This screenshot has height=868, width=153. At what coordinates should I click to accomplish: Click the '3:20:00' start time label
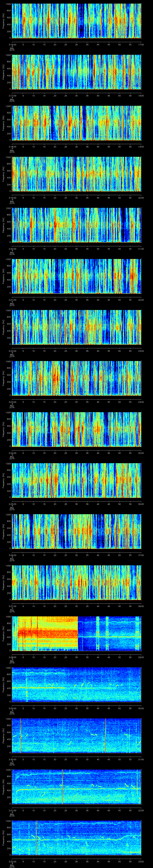12,249
